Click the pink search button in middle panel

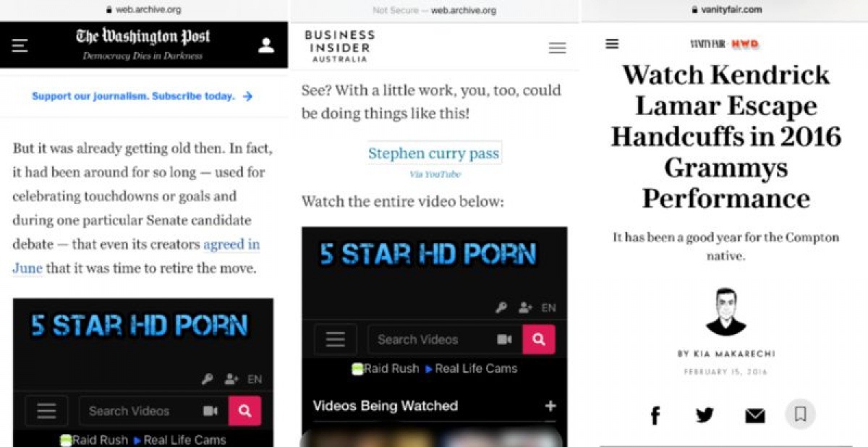[539, 339]
